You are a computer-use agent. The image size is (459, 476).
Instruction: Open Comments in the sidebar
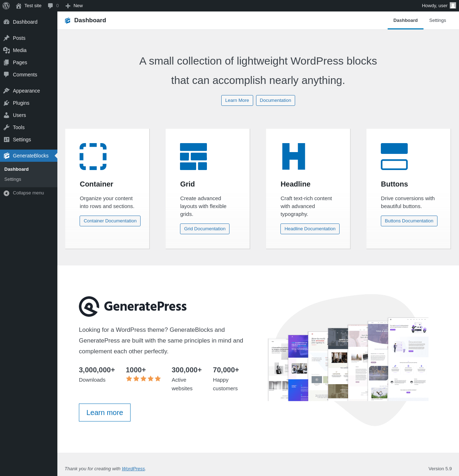click(29, 75)
